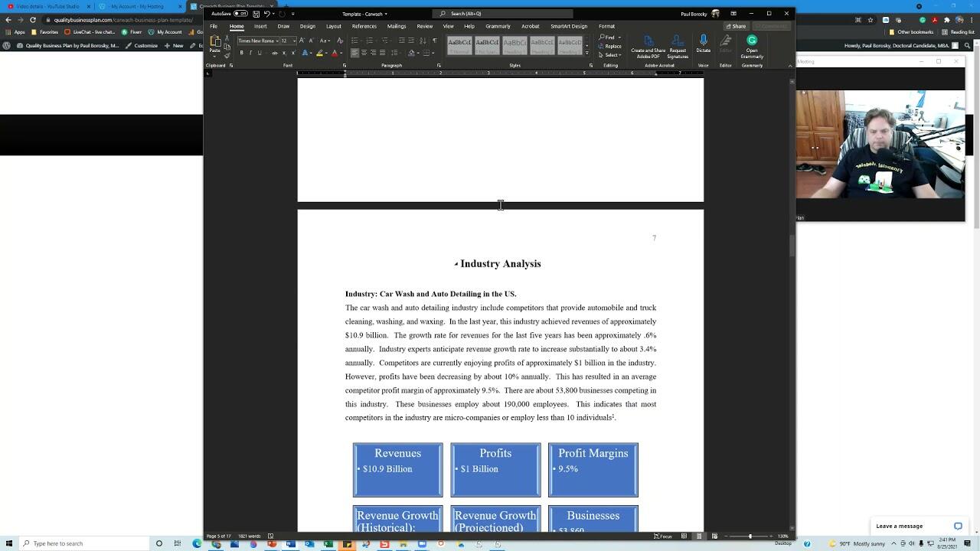Click the Share button
The width and height of the screenshot is (980, 551).
coord(736,26)
